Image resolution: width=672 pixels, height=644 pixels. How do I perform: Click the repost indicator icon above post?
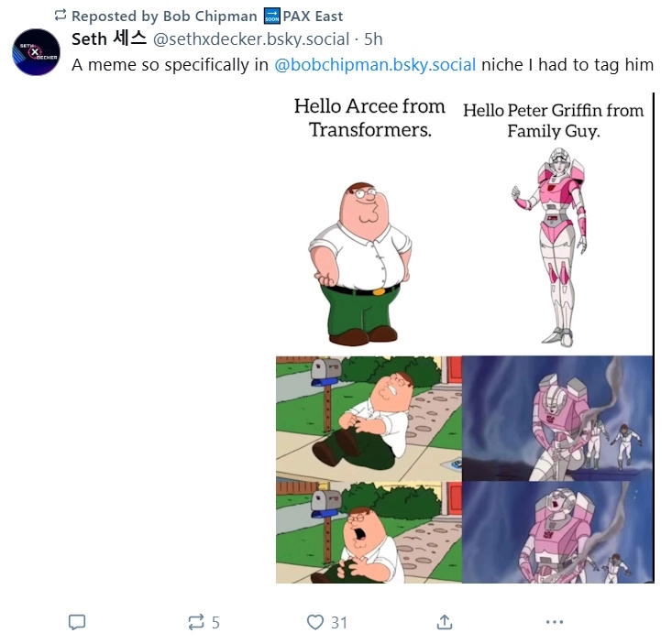click(x=61, y=16)
